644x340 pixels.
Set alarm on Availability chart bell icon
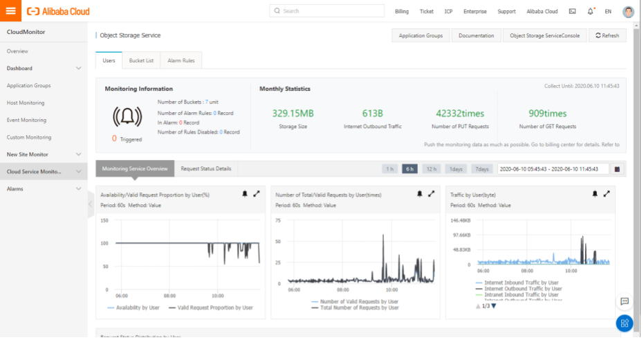pos(245,194)
